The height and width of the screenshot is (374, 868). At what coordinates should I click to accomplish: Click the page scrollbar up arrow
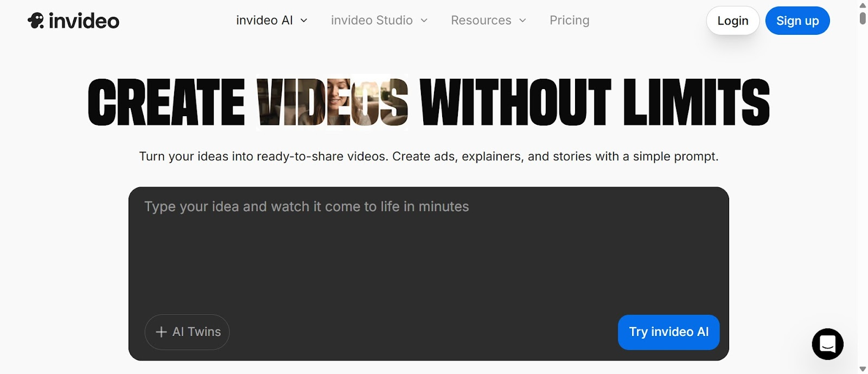863,5
